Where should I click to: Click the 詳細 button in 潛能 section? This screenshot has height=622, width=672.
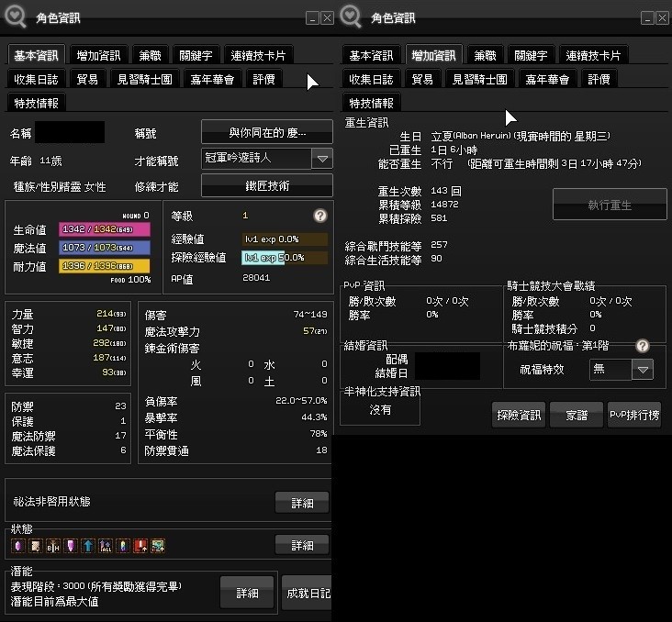pyautogui.click(x=247, y=593)
